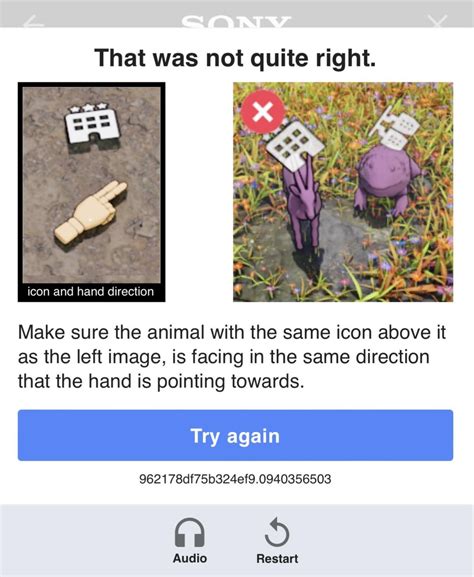The width and height of the screenshot is (474, 577).
Task: Select the purple deer animal
Action: click(x=303, y=204)
